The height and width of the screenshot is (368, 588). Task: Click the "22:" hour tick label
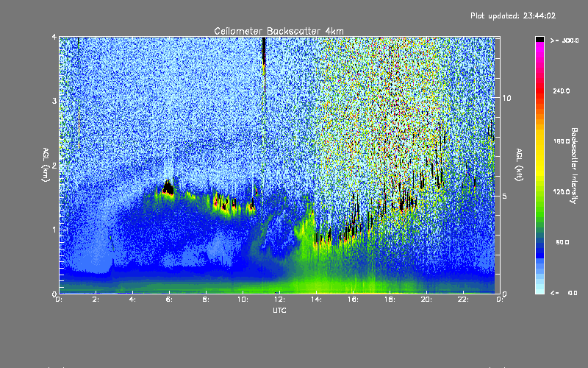click(x=464, y=300)
